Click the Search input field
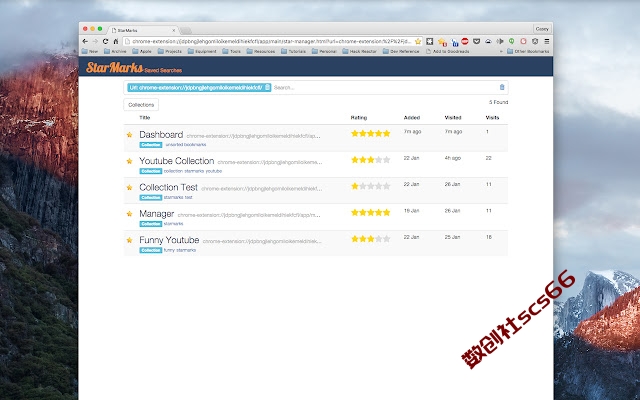This screenshot has height=400, width=640. pos(384,87)
